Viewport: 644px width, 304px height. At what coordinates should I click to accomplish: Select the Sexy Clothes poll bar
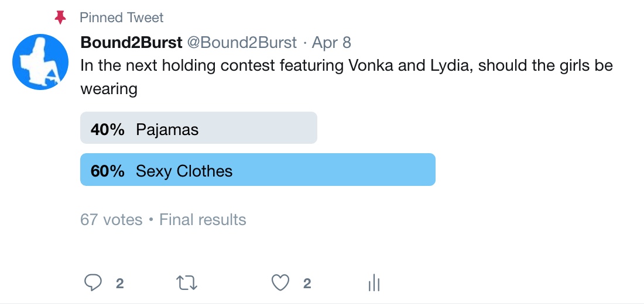tap(258, 170)
